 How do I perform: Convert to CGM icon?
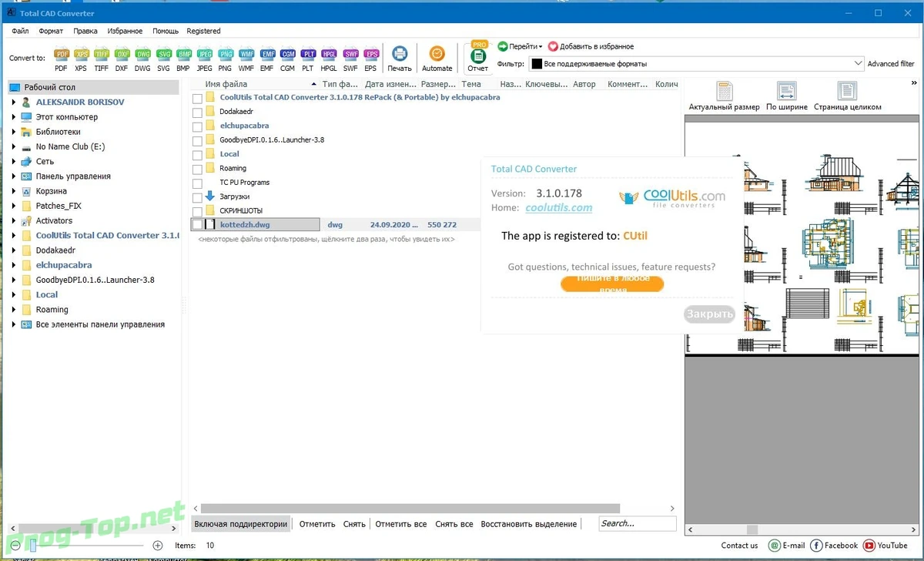pyautogui.click(x=287, y=55)
